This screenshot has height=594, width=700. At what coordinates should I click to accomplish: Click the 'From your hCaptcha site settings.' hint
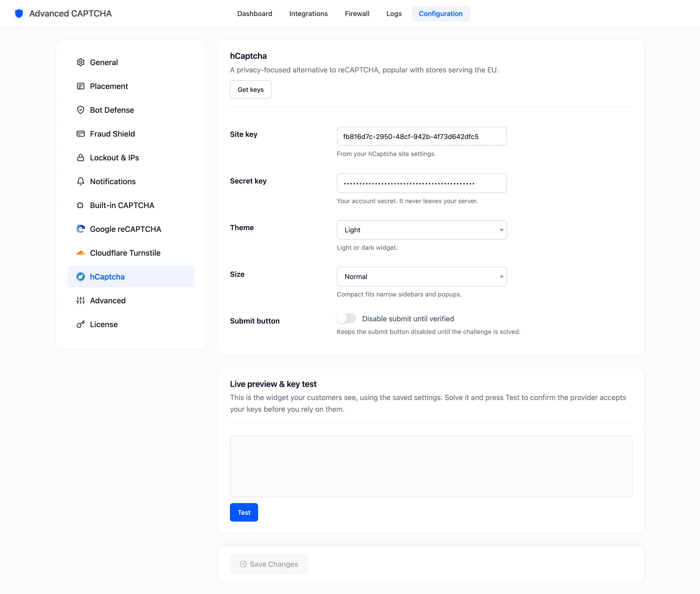(x=386, y=154)
